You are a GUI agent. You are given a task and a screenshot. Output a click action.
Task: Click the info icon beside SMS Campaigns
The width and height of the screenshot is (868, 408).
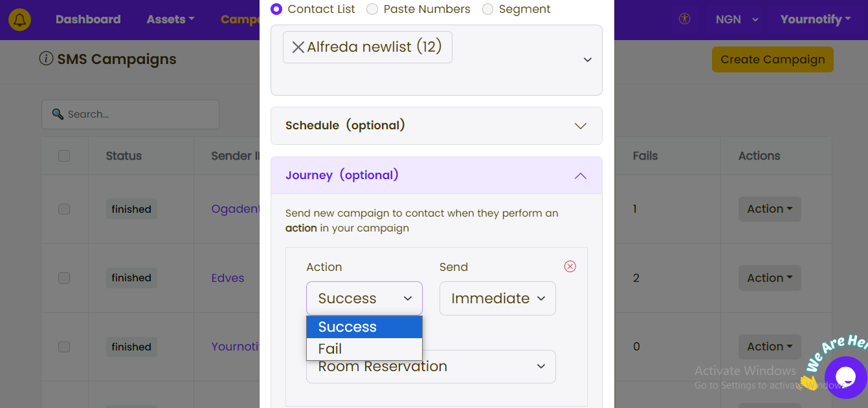pyautogui.click(x=46, y=59)
